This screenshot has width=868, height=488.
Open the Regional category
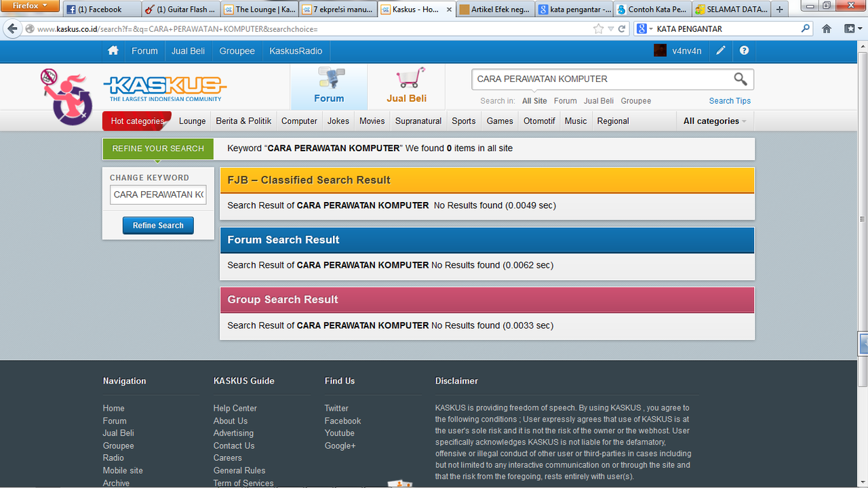(613, 121)
